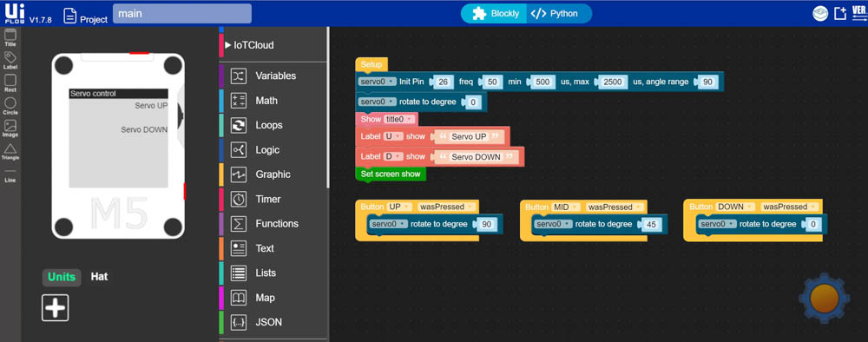The image size is (868, 342).
Task: Open the Project file icon
Action: (69, 16)
